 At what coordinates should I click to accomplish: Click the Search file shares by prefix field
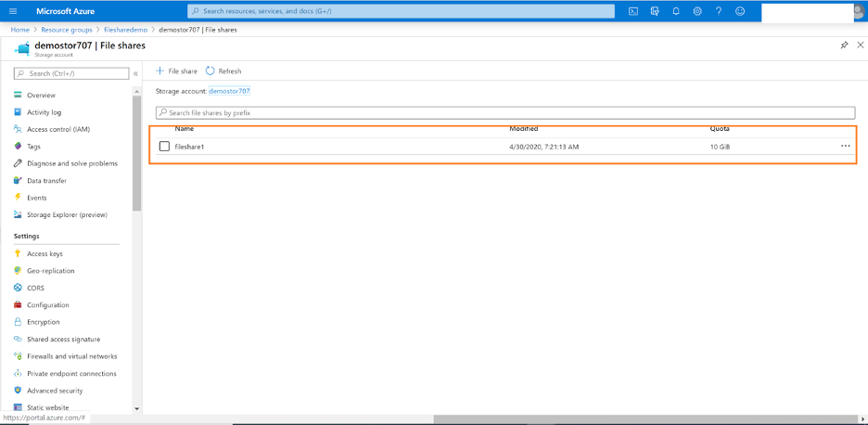(505, 112)
